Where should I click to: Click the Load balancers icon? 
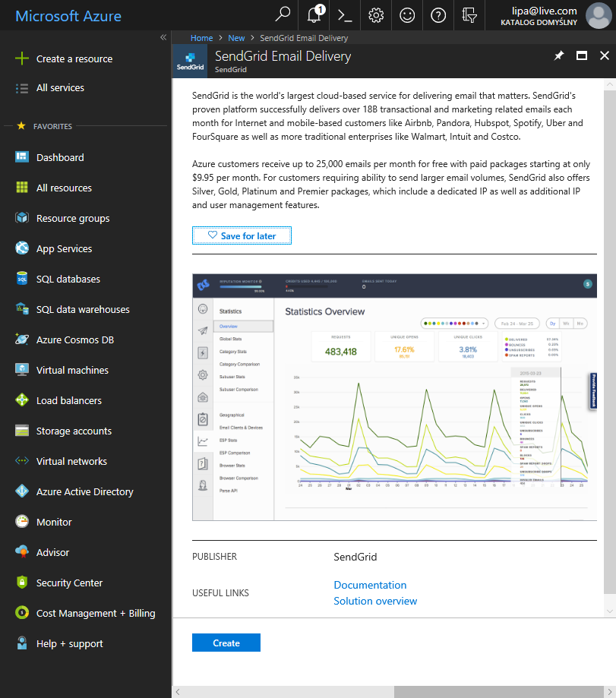[x=22, y=400]
